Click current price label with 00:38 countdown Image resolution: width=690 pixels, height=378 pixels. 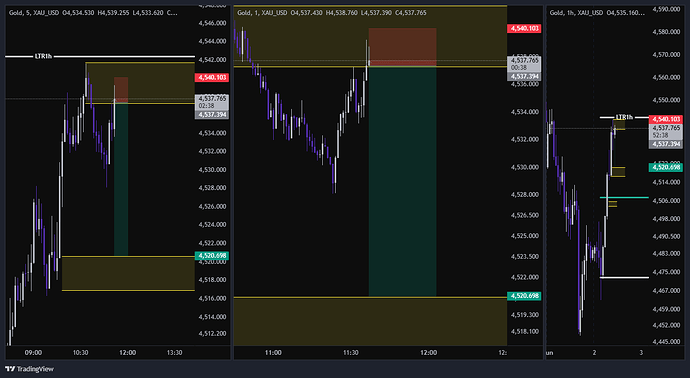coord(524,64)
